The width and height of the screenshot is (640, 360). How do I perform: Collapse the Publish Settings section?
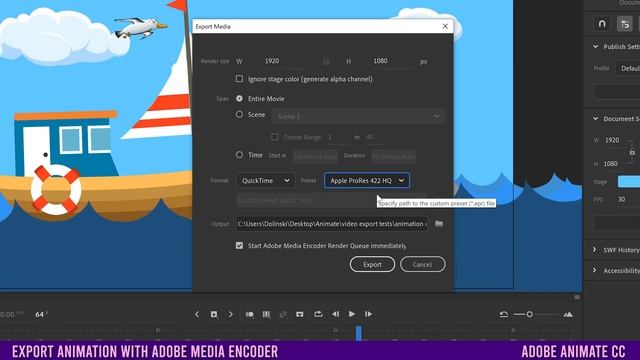pos(595,47)
